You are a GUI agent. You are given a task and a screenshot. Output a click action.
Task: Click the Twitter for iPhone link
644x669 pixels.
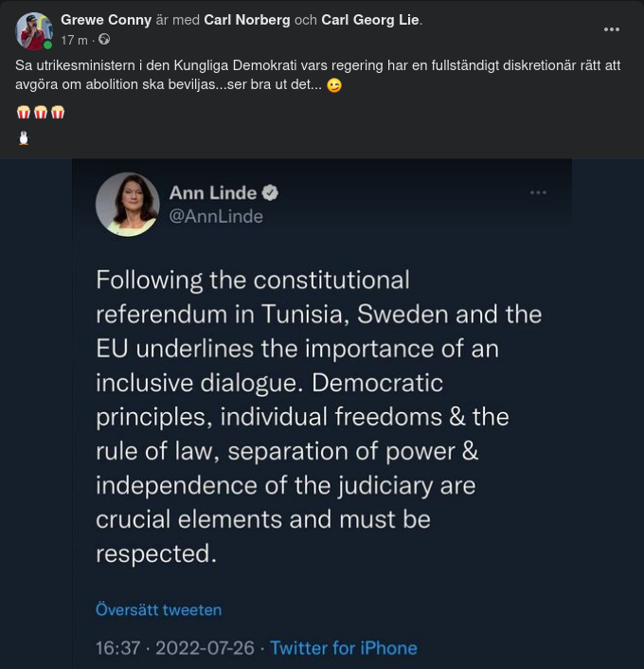[x=343, y=648]
